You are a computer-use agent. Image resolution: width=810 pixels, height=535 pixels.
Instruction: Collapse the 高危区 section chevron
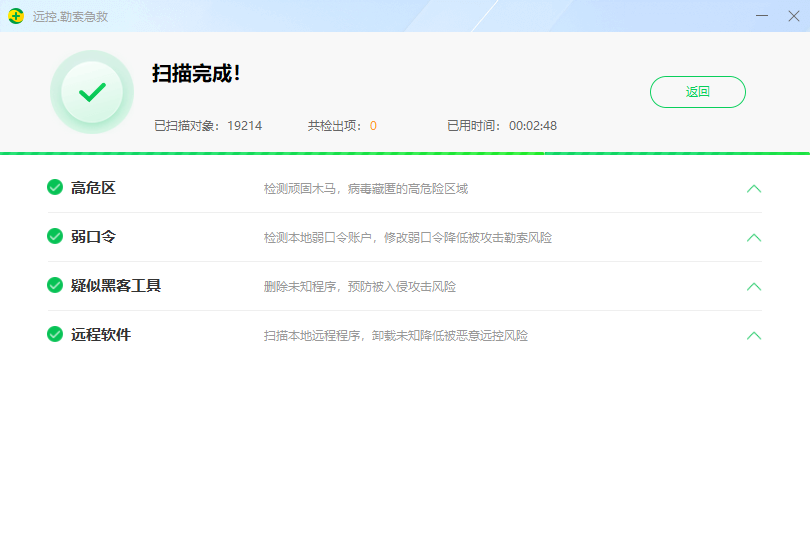tap(754, 188)
